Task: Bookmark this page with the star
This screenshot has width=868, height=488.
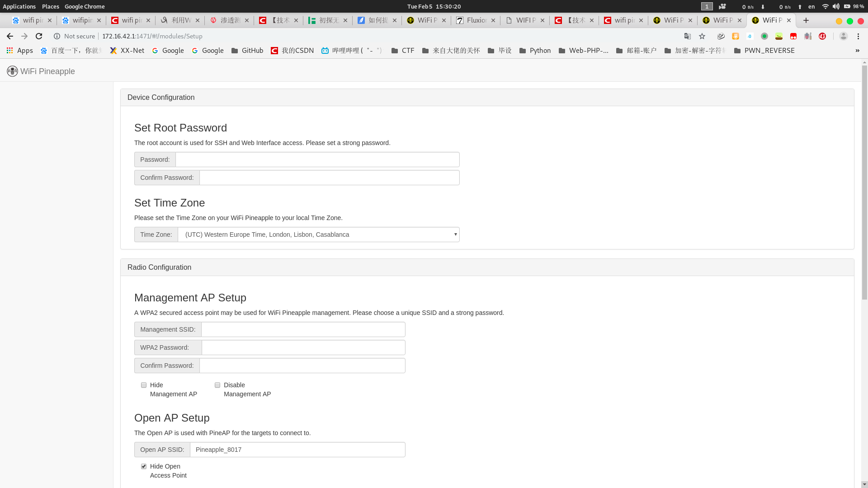Action: (702, 36)
